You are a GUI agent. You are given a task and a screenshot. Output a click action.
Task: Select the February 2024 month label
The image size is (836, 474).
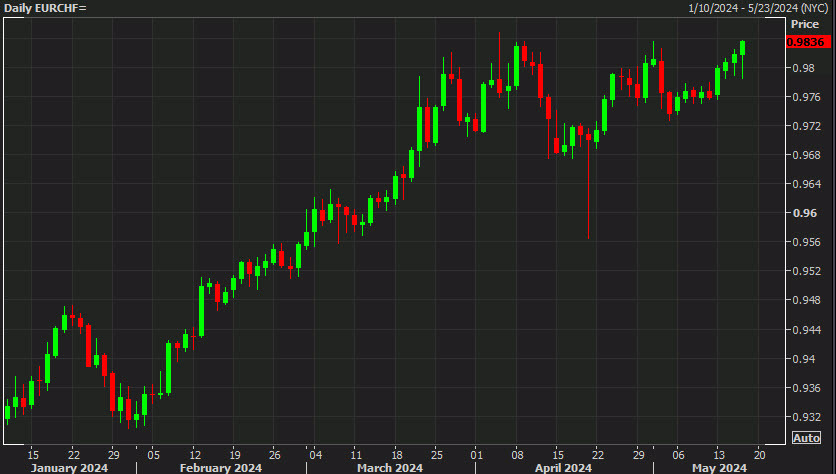(220, 467)
